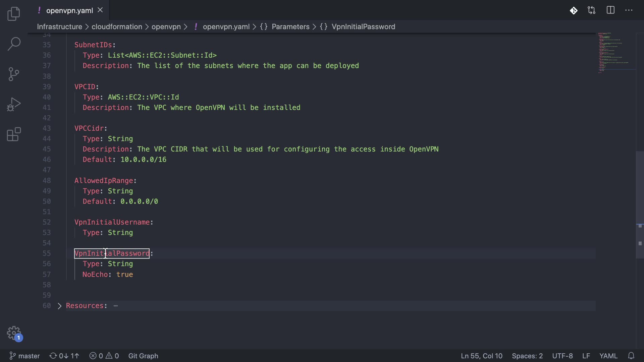Open the Extensions view icon
Viewport: 644px width, 362px height.
coord(14,134)
